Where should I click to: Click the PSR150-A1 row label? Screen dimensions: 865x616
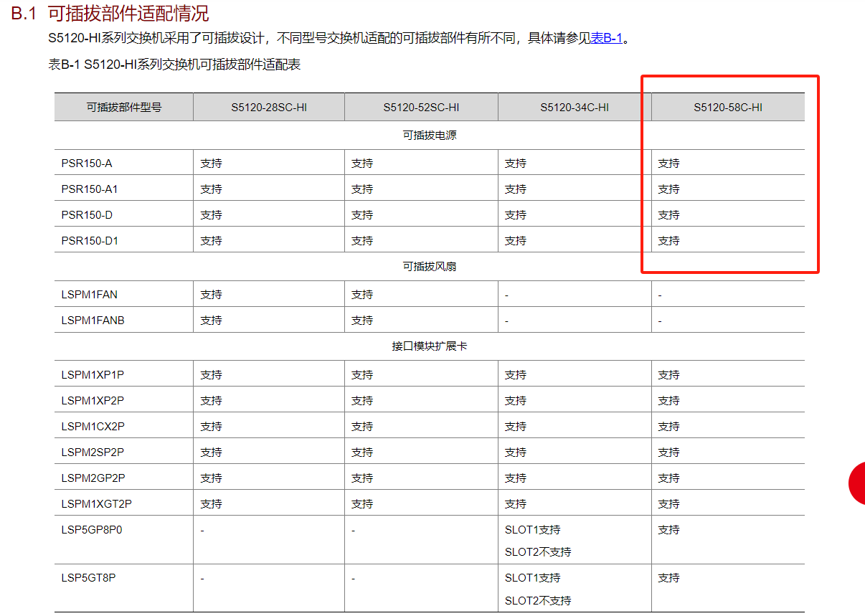(x=90, y=189)
